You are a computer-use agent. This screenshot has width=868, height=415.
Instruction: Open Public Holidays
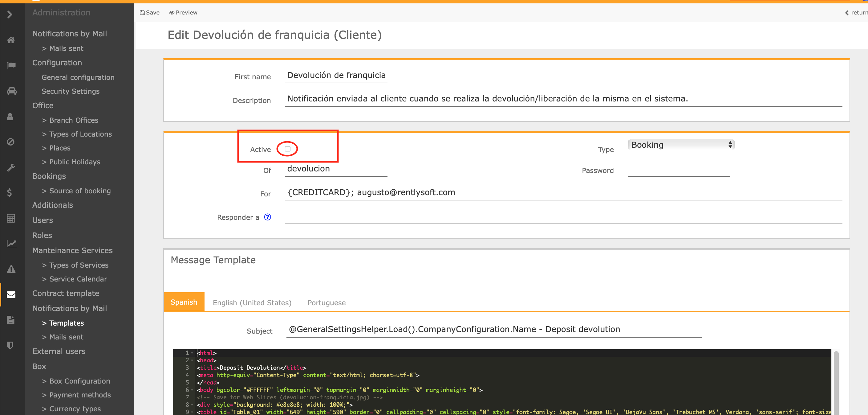point(75,162)
